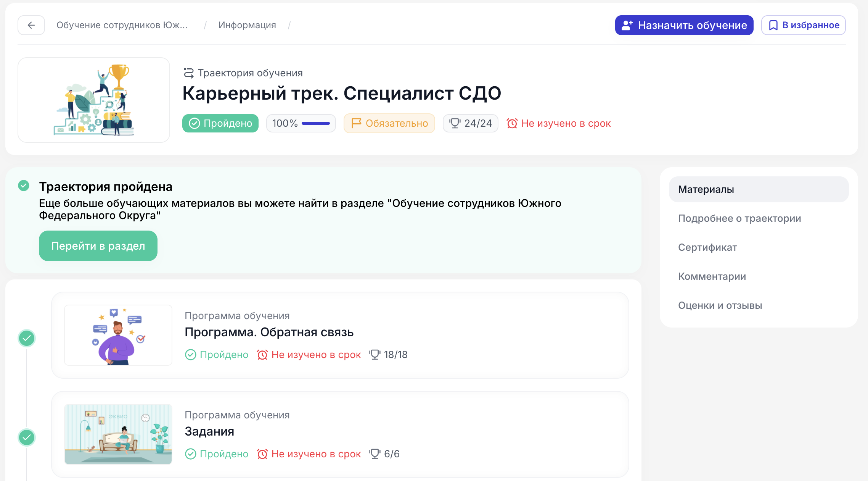Click the bookmark icon in В избранное
The width and height of the screenshot is (868, 481).
point(773,25)
